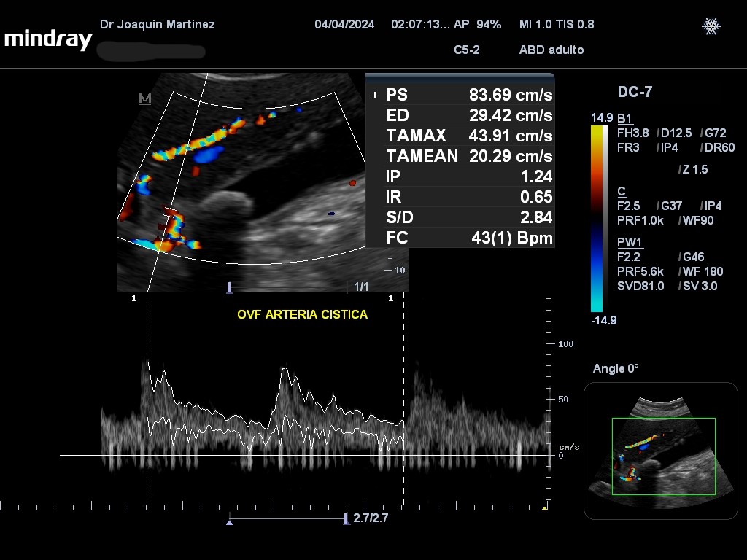Click the Mindray logo
Viewport: 747px width, 560px height.
(48, 39)
